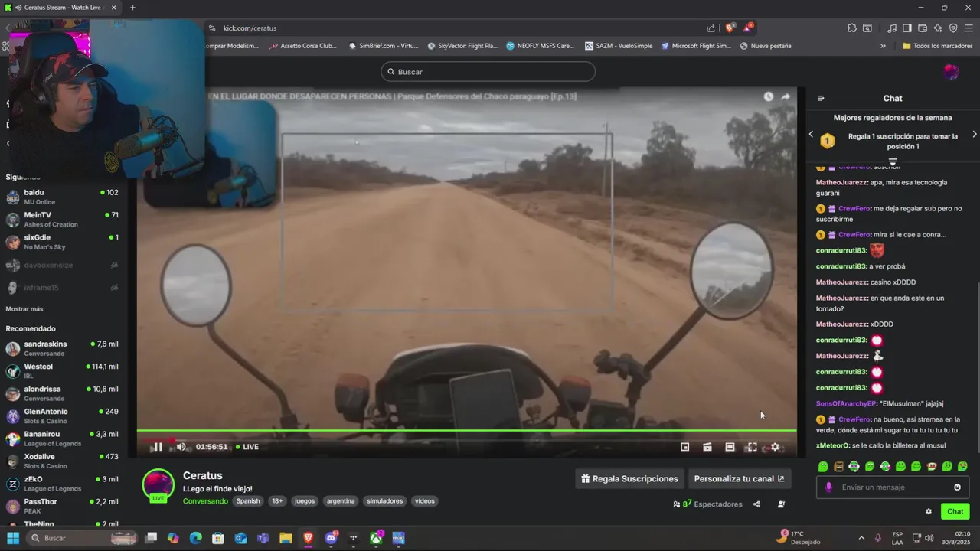Click the Spanish tag
The width and height of the screenshot is (980, 551).
coord(248,501)
